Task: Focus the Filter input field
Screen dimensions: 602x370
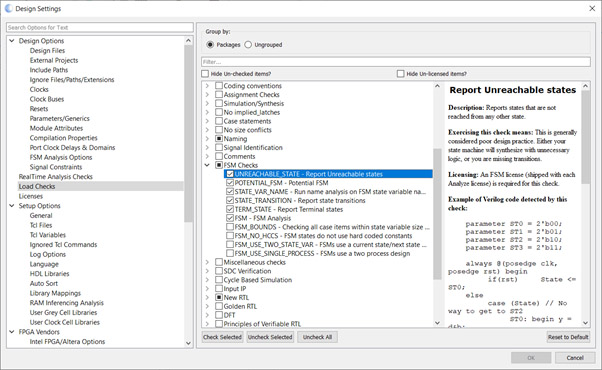Action: [395, 62]
